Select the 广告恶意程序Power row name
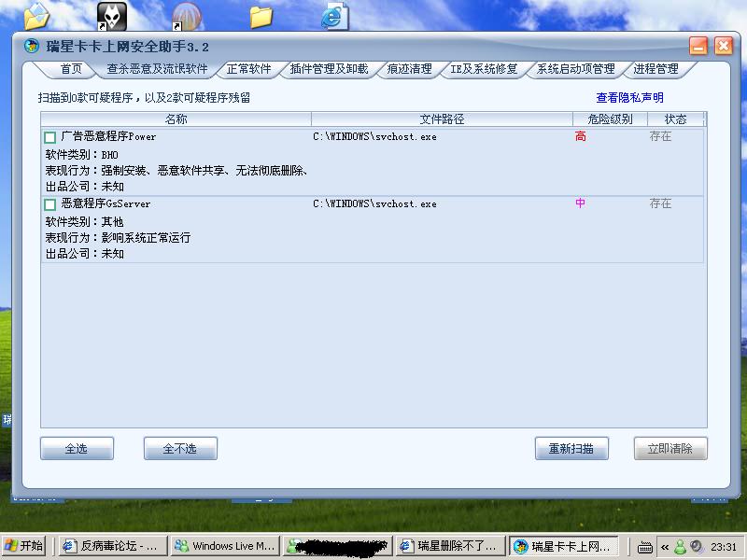 108,136
